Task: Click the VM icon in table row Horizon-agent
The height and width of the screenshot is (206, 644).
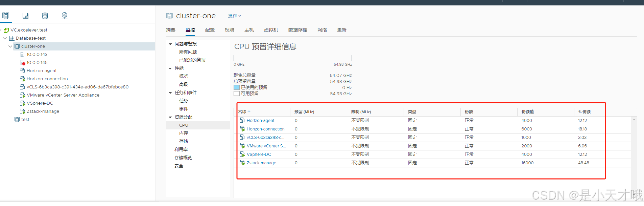Action: point(242,120)
